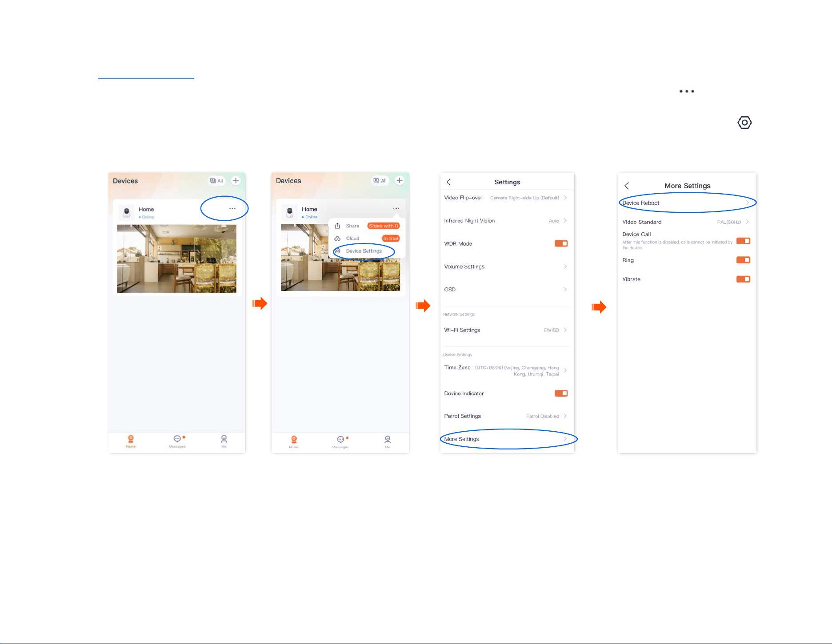
Task: Open Patrol Settings chevron
Action: pyautogui.click(x=565, y=416)
